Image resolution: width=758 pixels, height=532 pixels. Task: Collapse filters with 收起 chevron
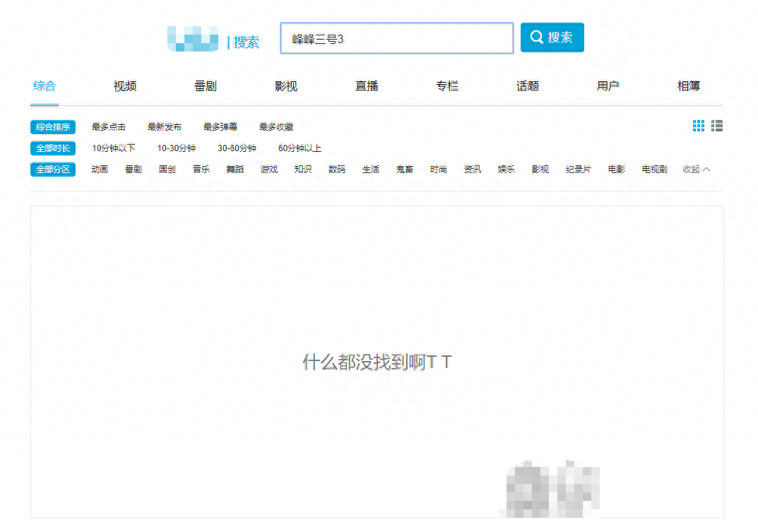[x=696, y=170]
